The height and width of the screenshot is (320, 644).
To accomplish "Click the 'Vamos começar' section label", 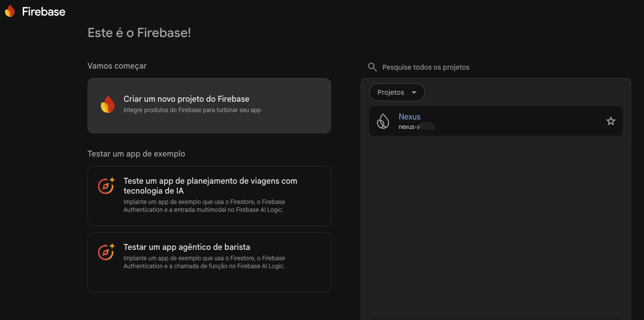I will [x=117, y=66].
